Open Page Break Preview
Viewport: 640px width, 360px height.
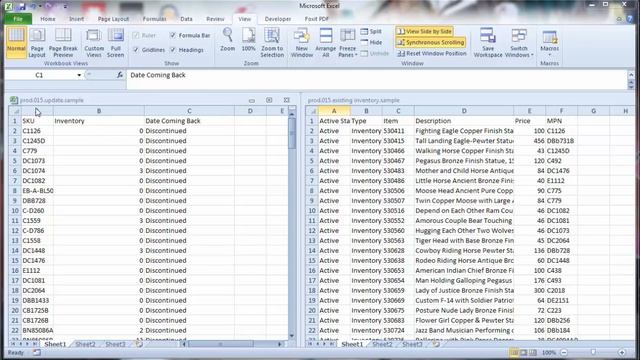63,42
